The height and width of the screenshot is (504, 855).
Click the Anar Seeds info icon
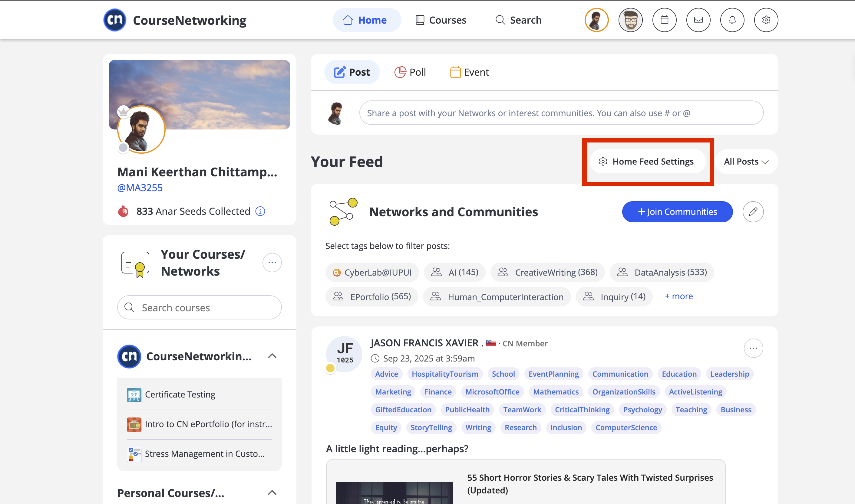point(260,211)
